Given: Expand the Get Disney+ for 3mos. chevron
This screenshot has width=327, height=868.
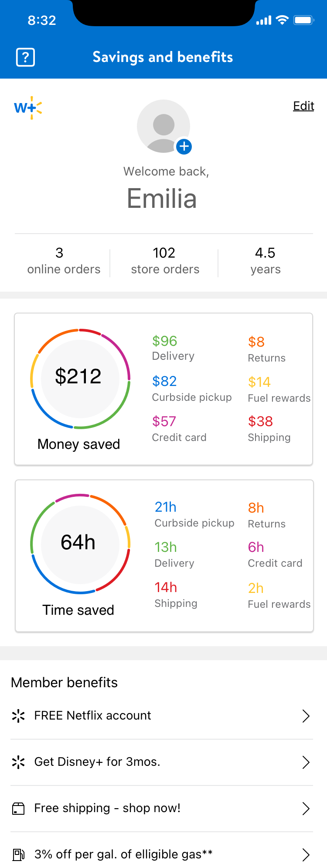Looking at the screenshot, I should 306,762.
